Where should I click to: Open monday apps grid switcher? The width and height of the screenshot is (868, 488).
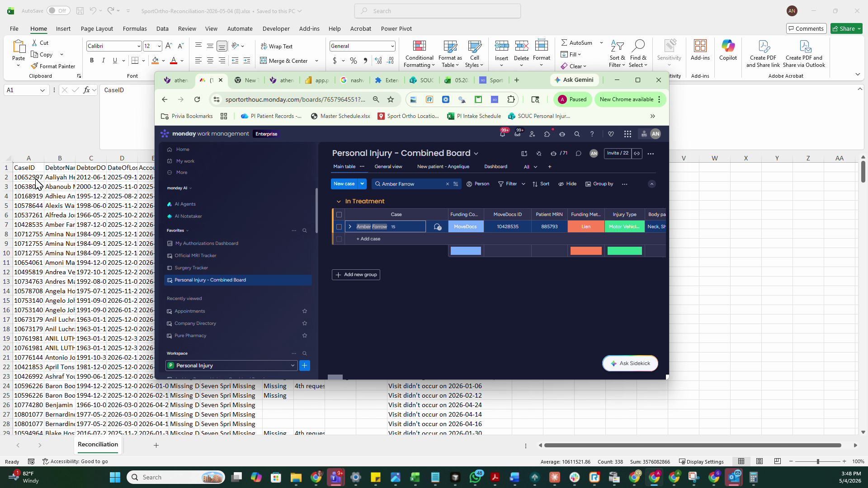[x=627, y=134]
